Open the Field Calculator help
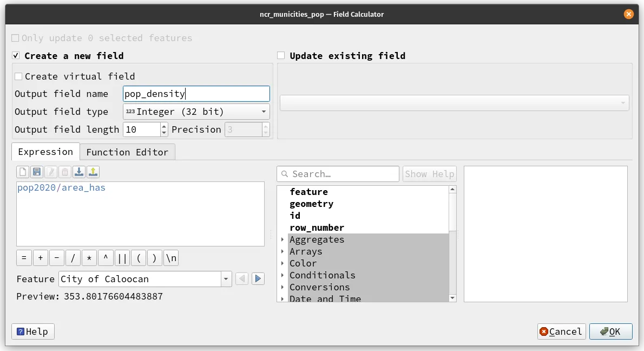Viewport: 644px width, 351px height. click(x=32, y=331)
